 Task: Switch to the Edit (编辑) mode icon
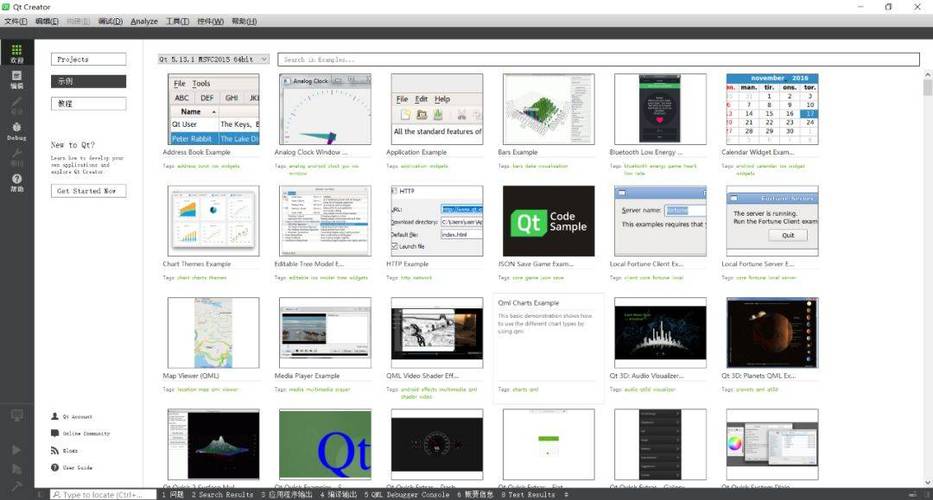tap(17, 79)
